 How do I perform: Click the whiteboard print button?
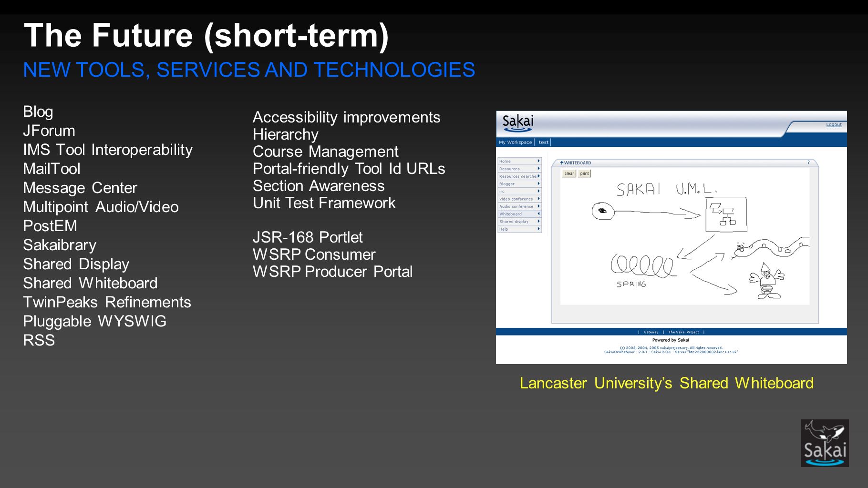pyautogui.click(x=584, y=173)
